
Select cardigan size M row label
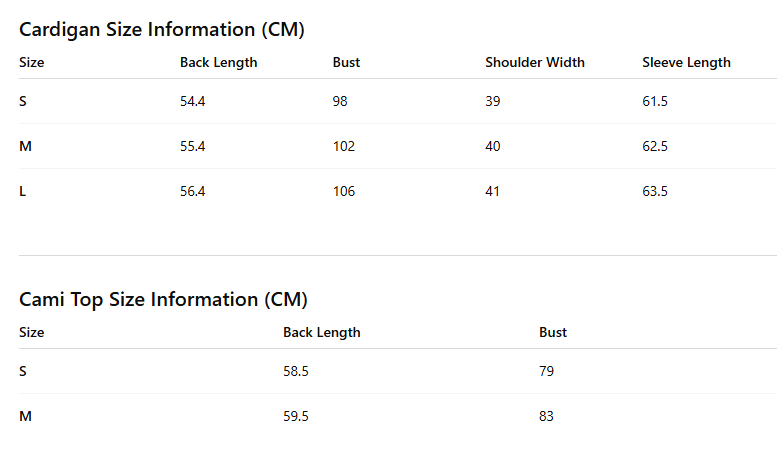[x=25, y=146]
